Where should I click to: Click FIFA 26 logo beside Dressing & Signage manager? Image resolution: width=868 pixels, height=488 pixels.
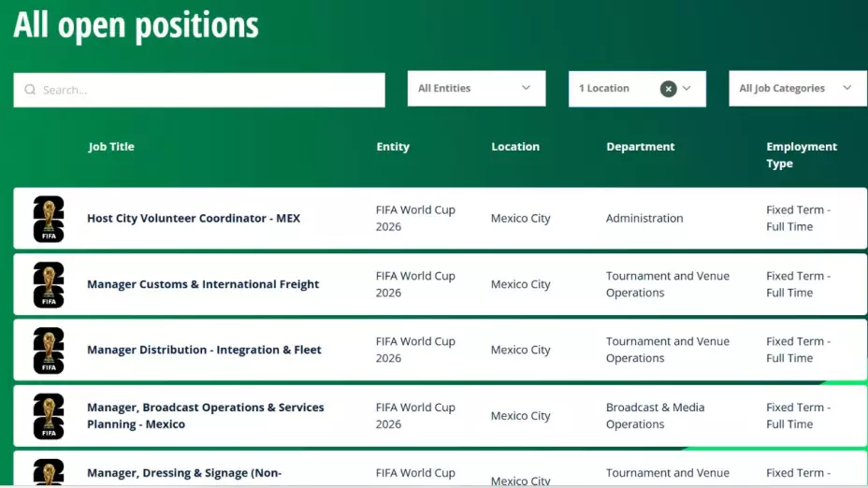[x=49, y=473]
